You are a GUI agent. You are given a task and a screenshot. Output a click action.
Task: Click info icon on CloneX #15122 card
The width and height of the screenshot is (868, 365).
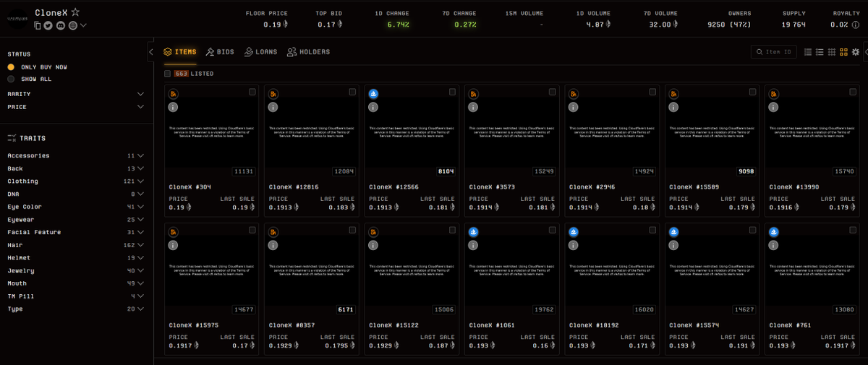click(x=373, y=245)
